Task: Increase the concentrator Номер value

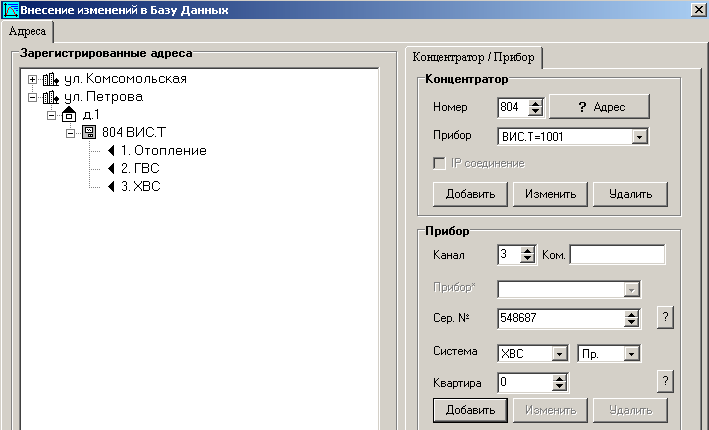Action: coord(535,104)
